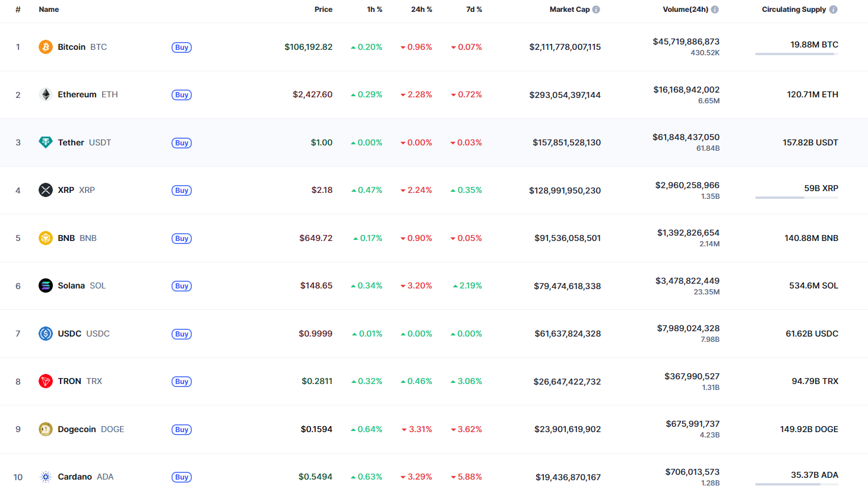Sort the table by Name column
The height and width of the screenshot is (498, 868).
click(x=49, y=9)
